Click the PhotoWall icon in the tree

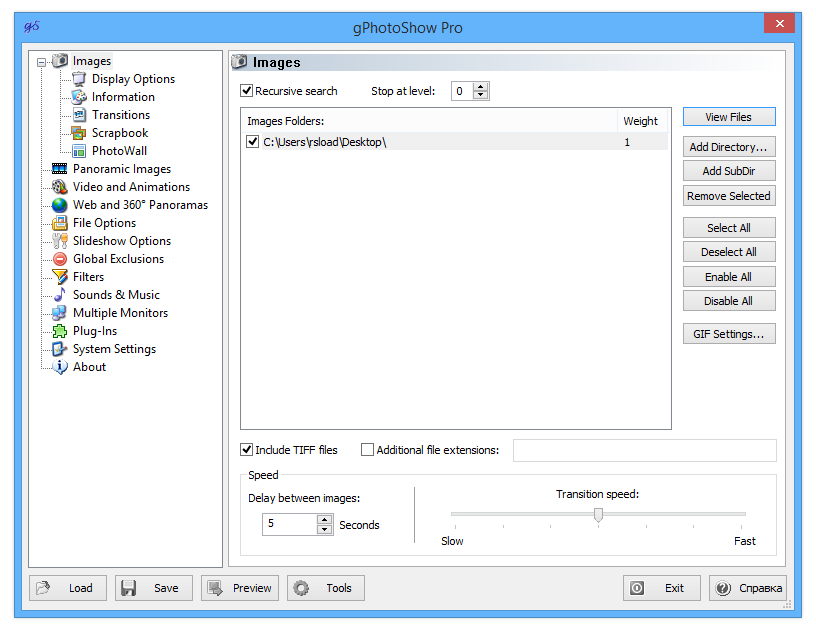point(79,151)
